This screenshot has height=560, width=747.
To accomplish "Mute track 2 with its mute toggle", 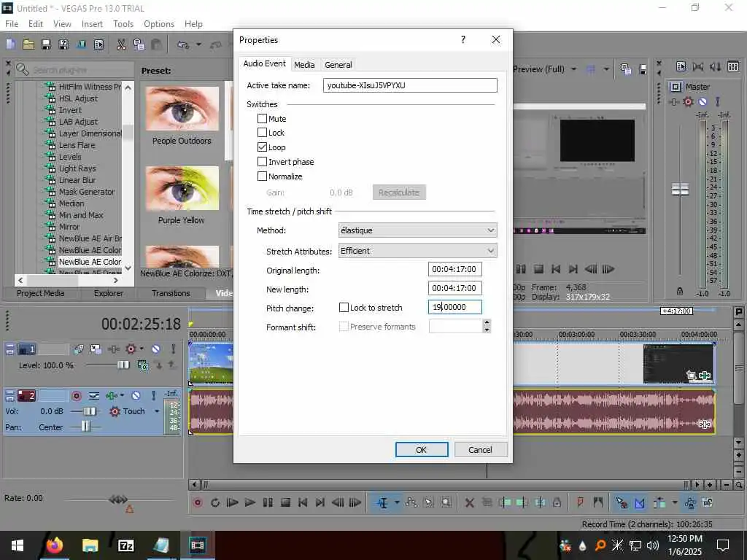I will click(136, 396).
